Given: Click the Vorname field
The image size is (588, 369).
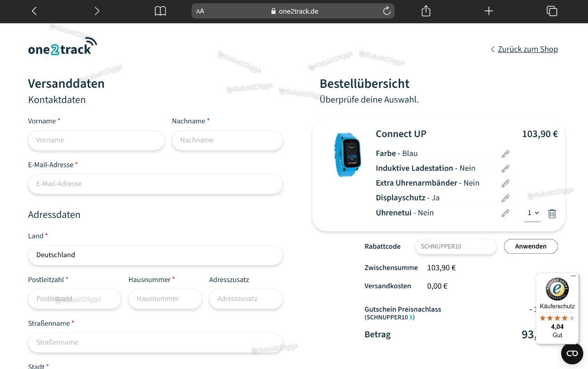Looking at the screenshot, I should [x=96, y=140].
